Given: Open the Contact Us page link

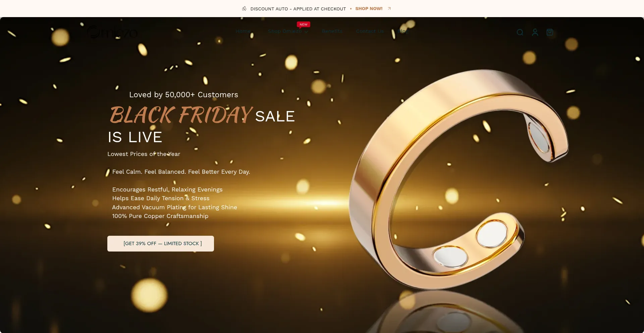Looking at the screenshot, I should [x=370, y=31].
